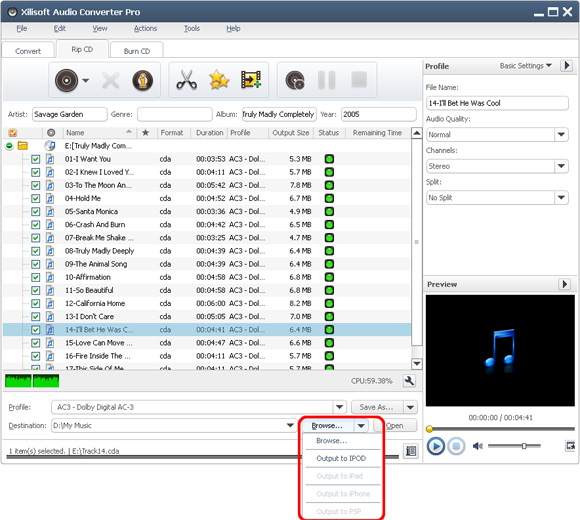Uncheck the 05-Santa Monica checkbox
The image size is (580, 520).
(36, 212)
